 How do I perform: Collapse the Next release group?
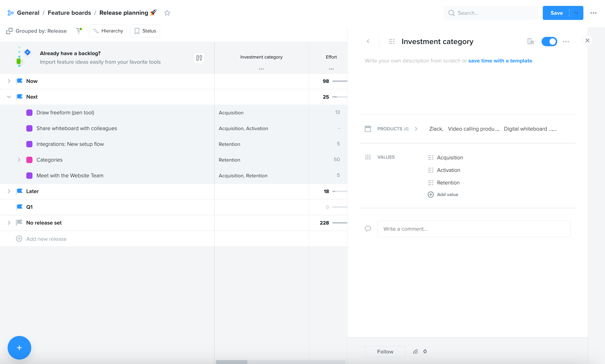[9, 97]
